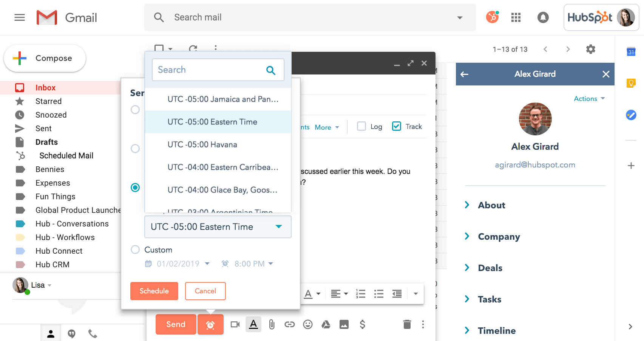Viewport: 644px width, 341px height.
Task: Open the UTC -05:00 Eastern Time dropdown
Action: pyautogui.click(x=218, y=227)
